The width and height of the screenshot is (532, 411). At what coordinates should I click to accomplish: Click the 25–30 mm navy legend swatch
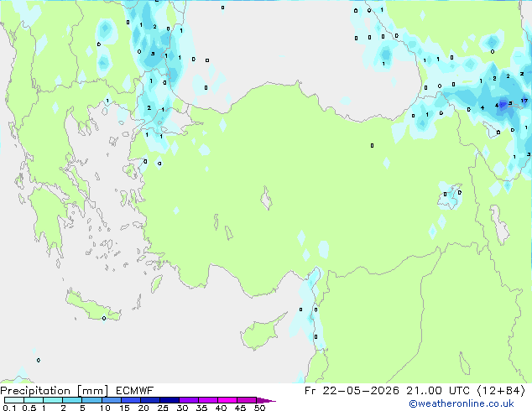click(170, 400)
